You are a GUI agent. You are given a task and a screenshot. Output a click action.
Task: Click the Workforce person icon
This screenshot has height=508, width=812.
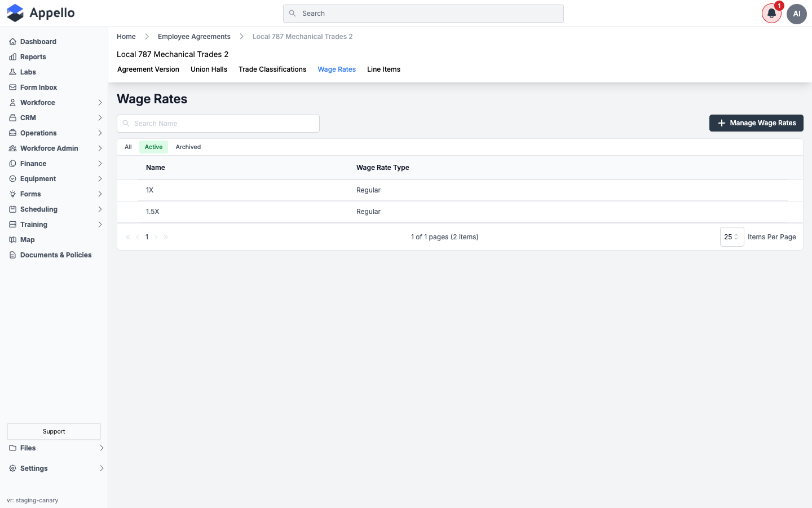12,103
